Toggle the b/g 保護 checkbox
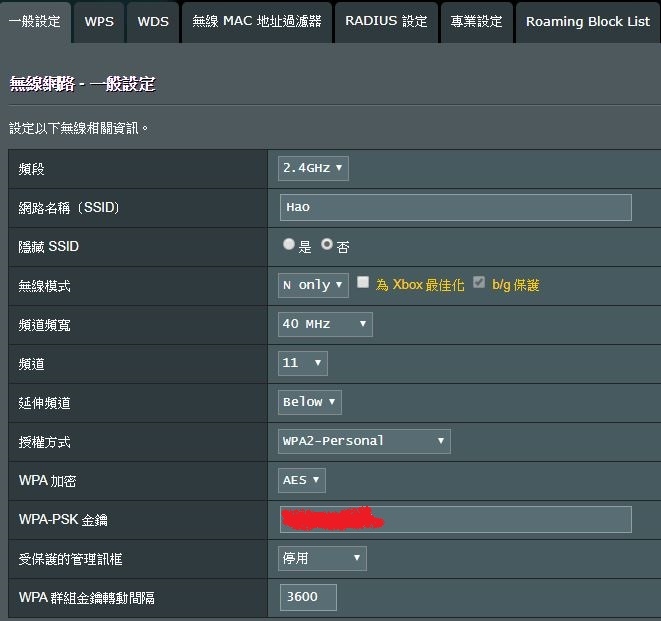The height and width of the screenshot is (621, 661). point(479,282)
